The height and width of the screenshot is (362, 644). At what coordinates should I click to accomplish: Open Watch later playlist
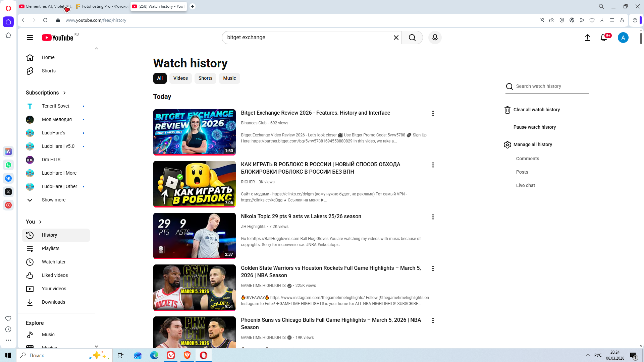pyautogui.click(x=54, y=262)
